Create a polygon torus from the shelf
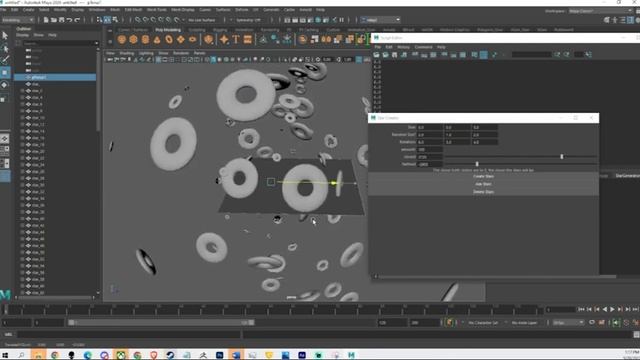Viewport: 640px width, 360px height. 169,40
